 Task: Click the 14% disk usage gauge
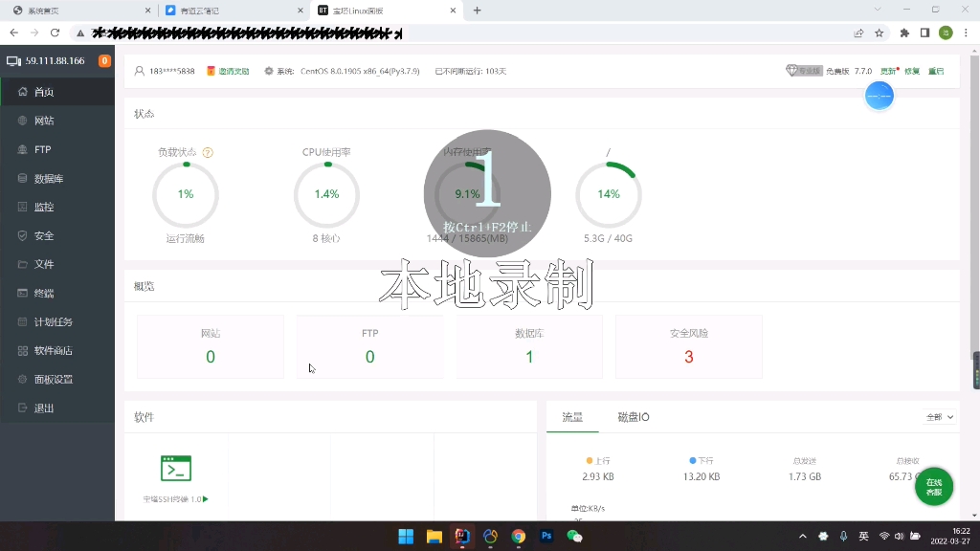pyautogui.click(x=609, y=194)
